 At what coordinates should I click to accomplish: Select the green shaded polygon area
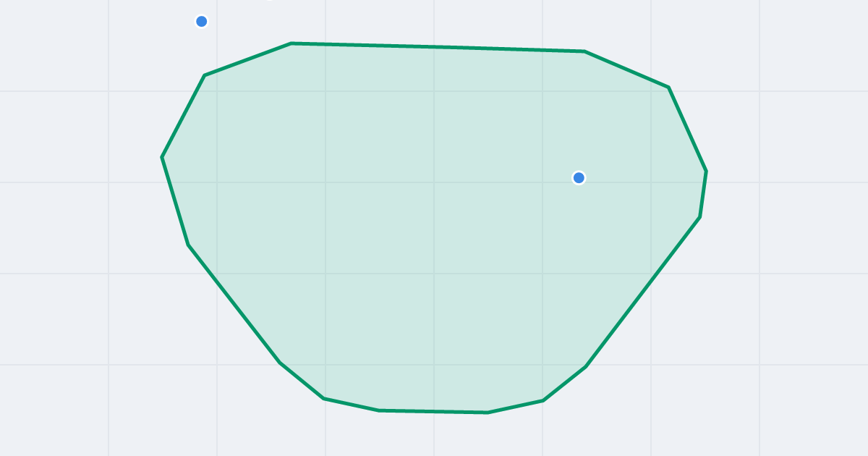pos(434,228)
